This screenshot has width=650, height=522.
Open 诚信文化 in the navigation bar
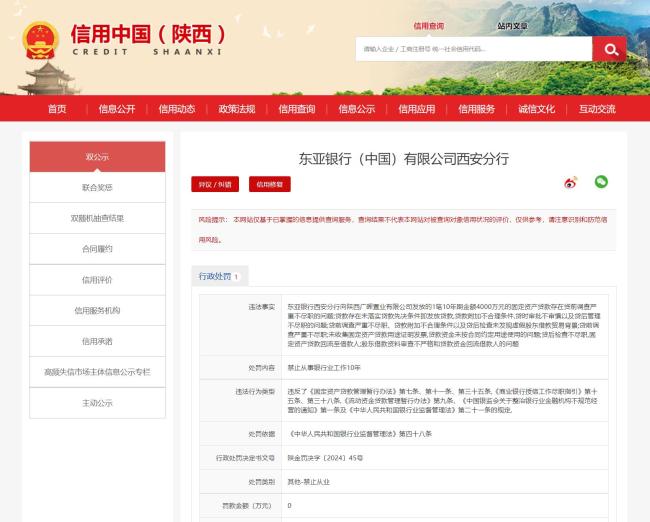[x=536, y=109]
